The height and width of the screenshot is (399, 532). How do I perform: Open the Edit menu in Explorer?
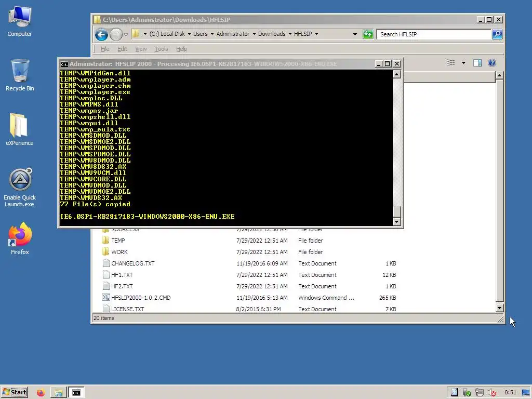pyautogui.click(x=122, y=49)
